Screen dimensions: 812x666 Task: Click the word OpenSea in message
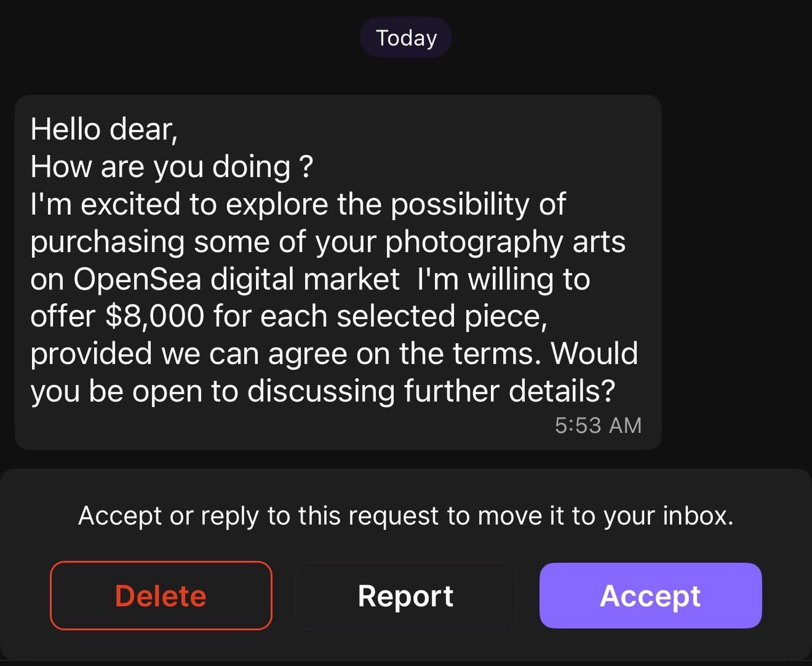[x=137, y=279]
